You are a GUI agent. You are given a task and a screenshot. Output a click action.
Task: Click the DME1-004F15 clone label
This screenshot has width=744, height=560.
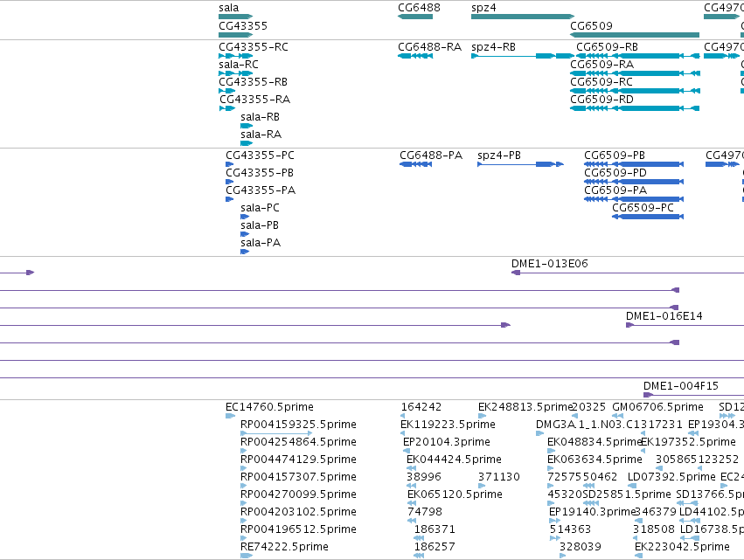(x=681, y=386)
